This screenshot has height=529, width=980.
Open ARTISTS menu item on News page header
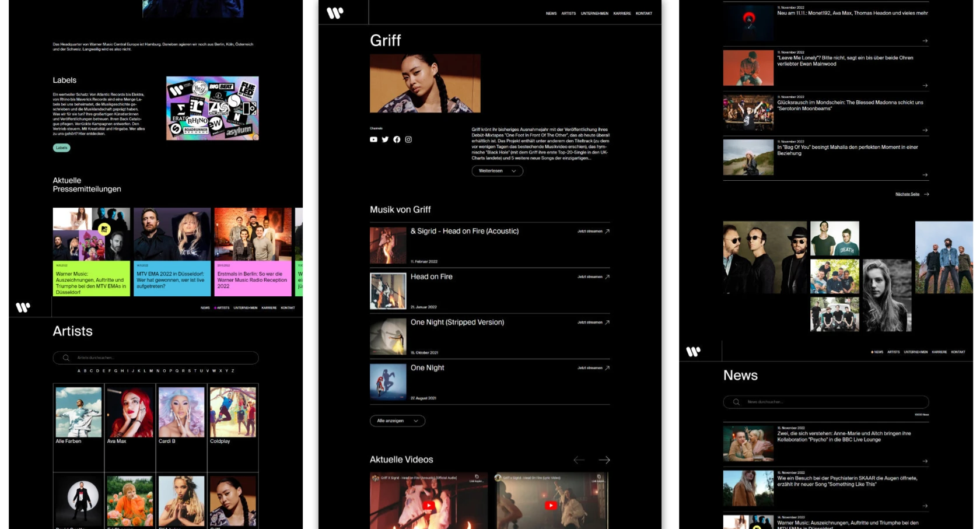[894, 352]
